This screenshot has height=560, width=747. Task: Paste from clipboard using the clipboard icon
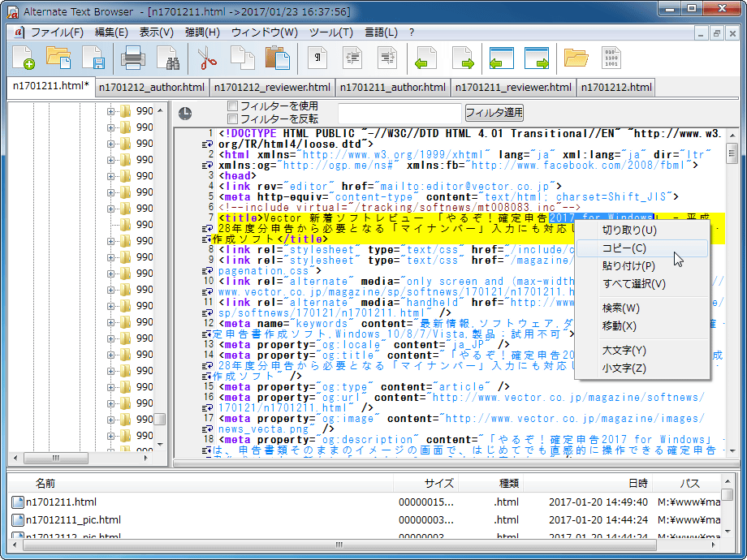[x=278, y=58]
